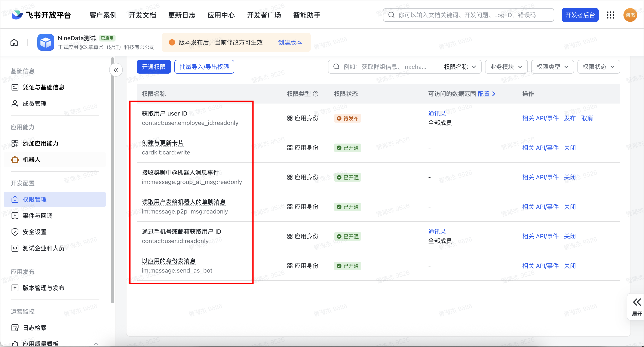
Task: Collapse the left sidebar with double-chevron icon
Action: 116,70
